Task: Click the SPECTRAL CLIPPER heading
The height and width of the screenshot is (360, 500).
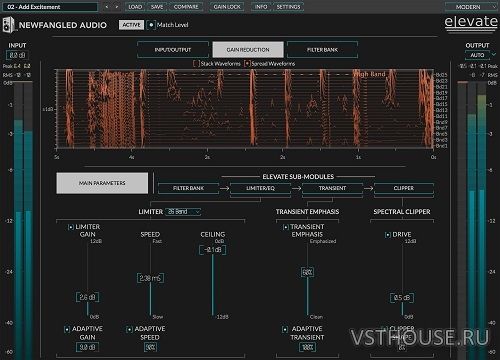Action: [402, 212]
